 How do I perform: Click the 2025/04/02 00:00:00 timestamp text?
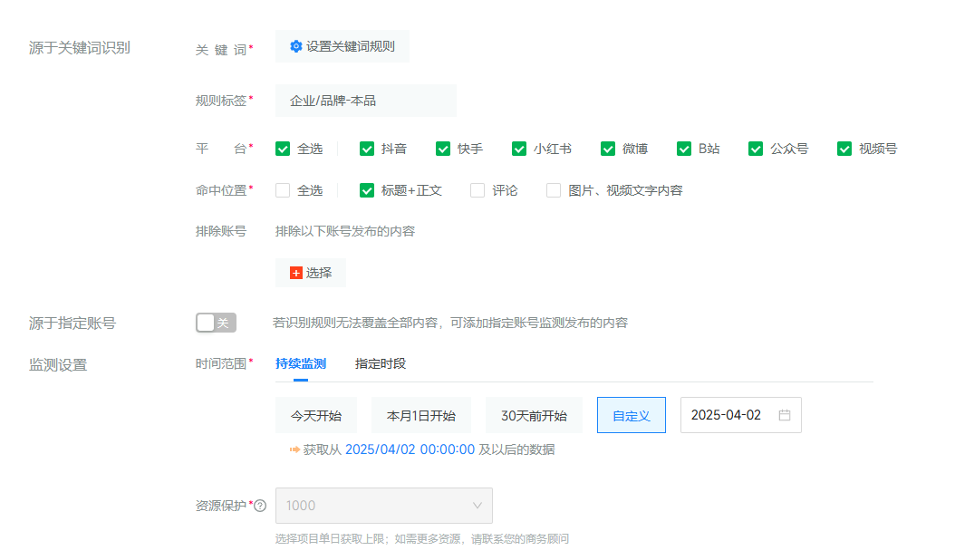click(410, 449)
